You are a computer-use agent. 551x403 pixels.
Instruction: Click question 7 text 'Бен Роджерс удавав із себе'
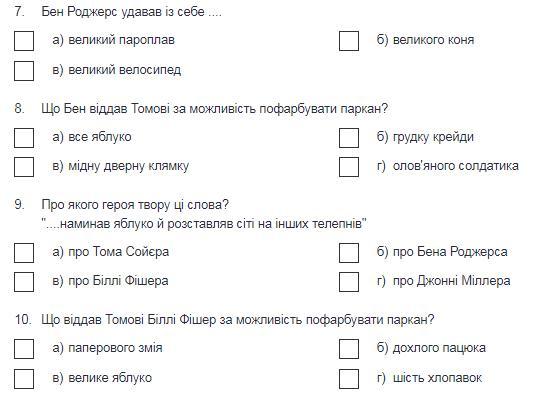123,12
